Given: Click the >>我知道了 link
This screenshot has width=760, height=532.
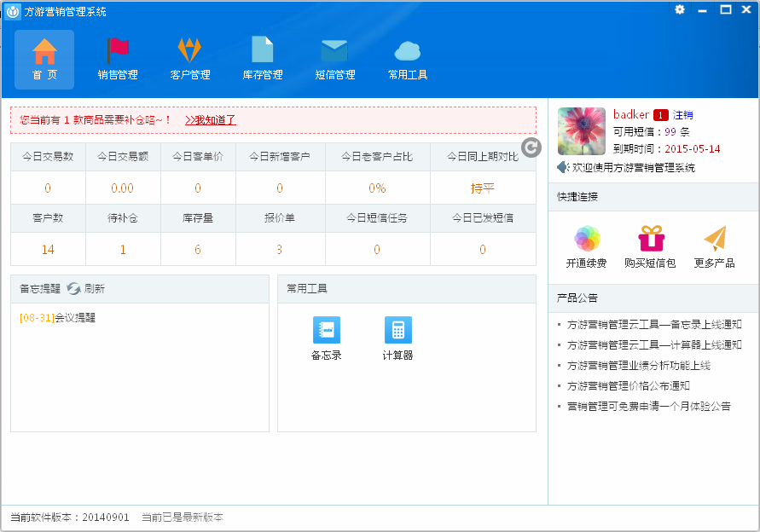Looking at the screenshot, I should tap(211, 120).
